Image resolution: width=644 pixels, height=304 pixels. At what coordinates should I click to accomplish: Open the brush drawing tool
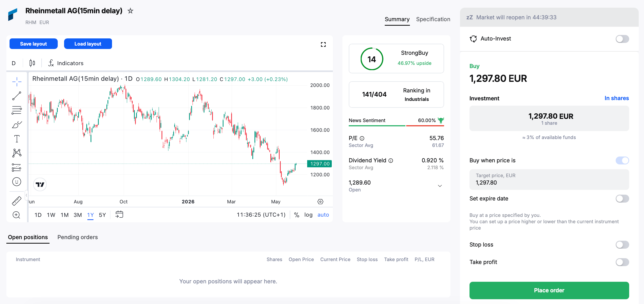click(17, 124)
